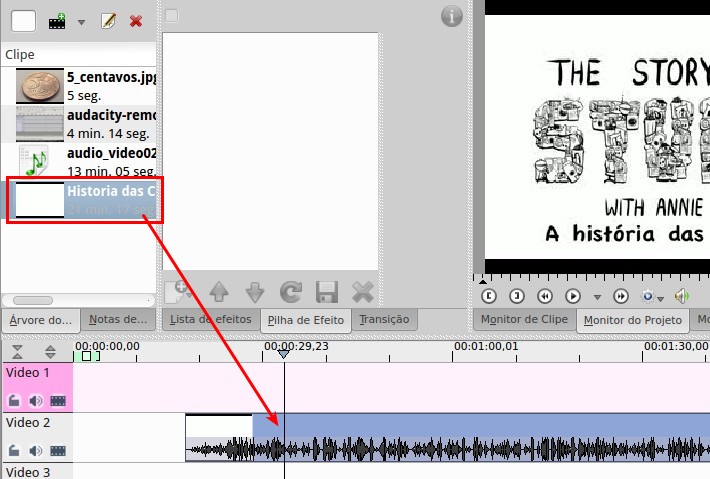This screenshot has height=479, width=710.
Task: Move the effect up with the arrow
Action: (x=219, y=292)
